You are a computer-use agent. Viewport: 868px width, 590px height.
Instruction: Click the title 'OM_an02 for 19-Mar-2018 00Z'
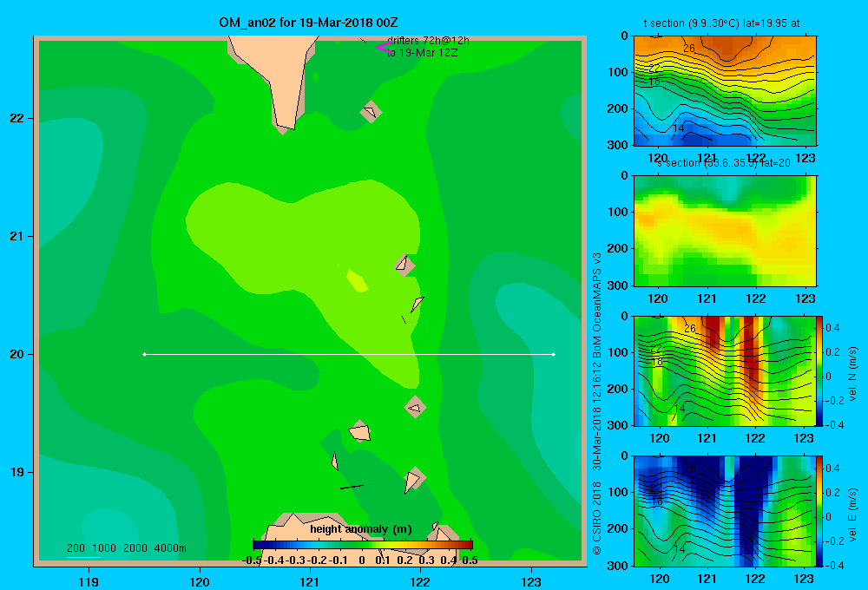pos(308,23)
